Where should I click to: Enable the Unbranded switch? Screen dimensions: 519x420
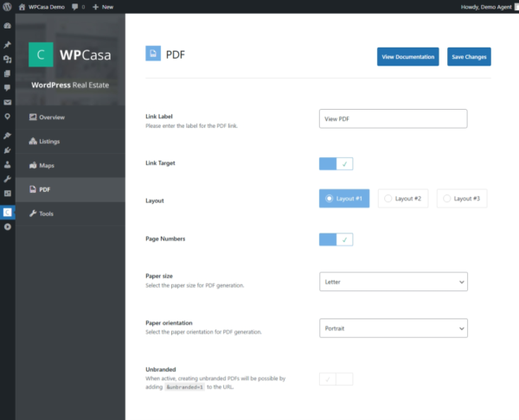pyautogui.click(x=336, y=379)
